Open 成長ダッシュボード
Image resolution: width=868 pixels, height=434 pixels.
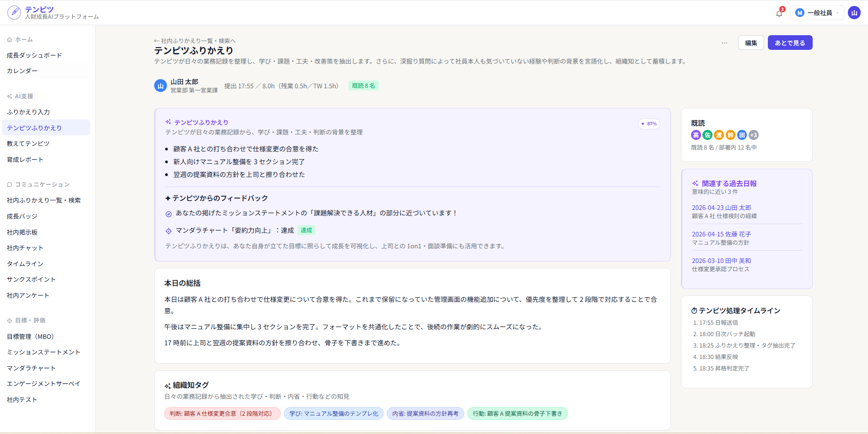(x=46, y=55)
